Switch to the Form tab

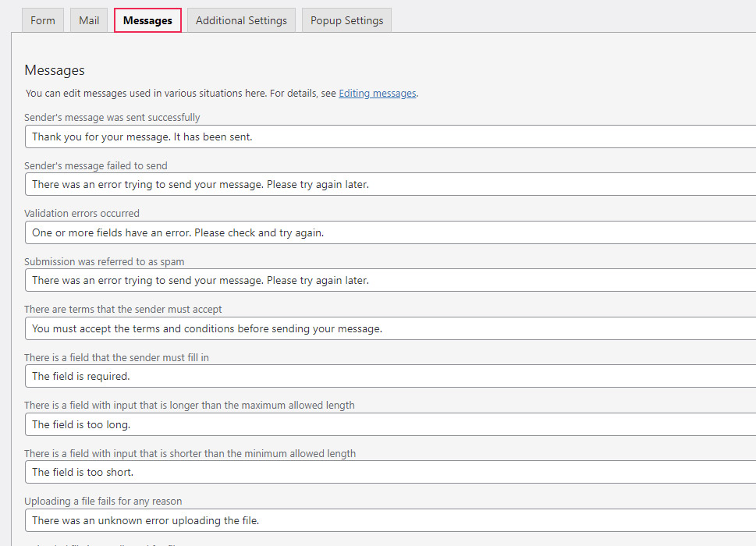(x=42, y=19)
